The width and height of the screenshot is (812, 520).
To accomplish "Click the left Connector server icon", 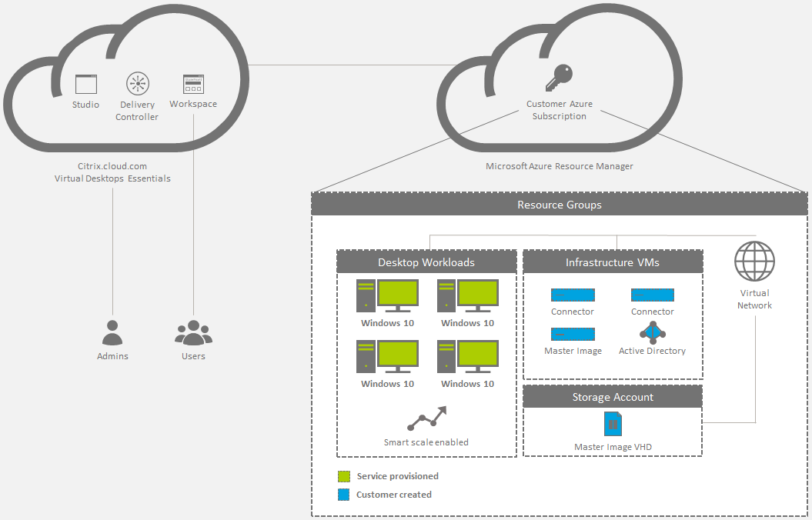I will 573,295.
